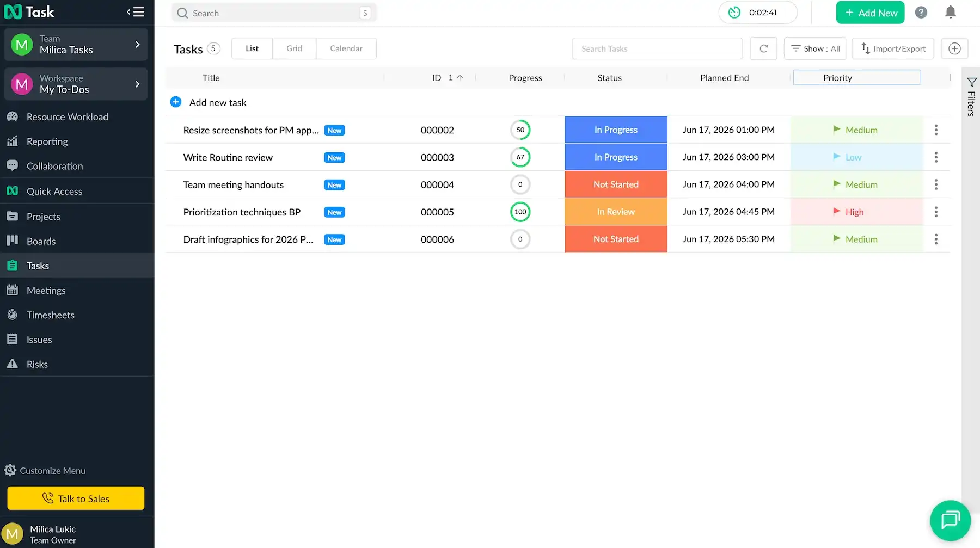The image size is (980, 548).
Task: Open the timer showing 0:02:41
Action: tap(758, 13)
